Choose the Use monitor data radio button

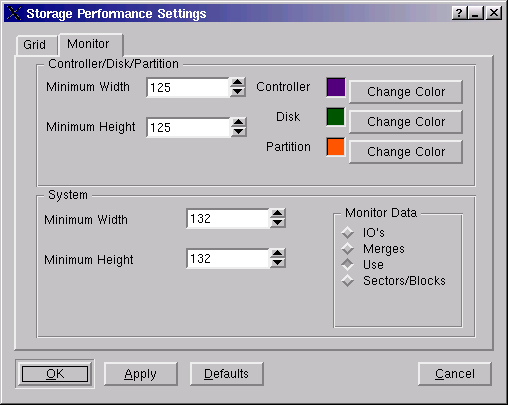348,264
